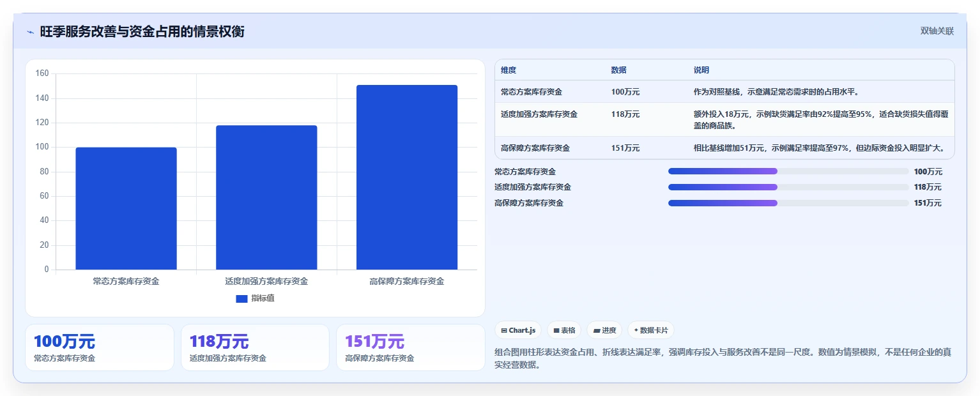The height and width of the screenshot is (396, 980).
Task: Click the 151万元 progress bar
Action: click(x=788, y=203)
